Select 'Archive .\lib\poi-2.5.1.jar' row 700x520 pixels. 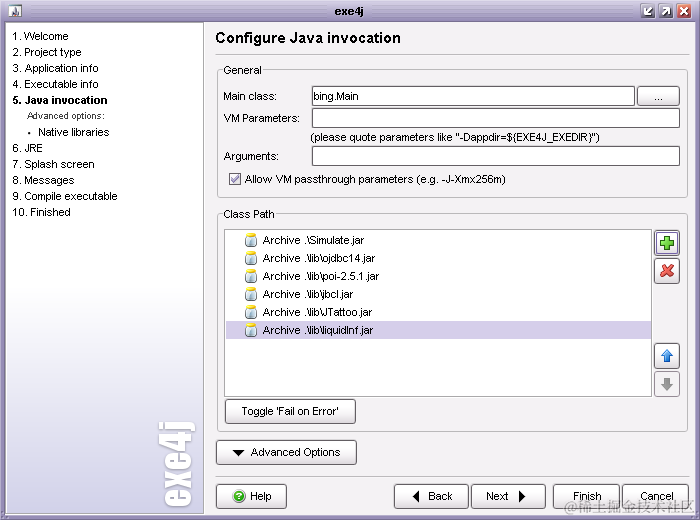(438, 276)
